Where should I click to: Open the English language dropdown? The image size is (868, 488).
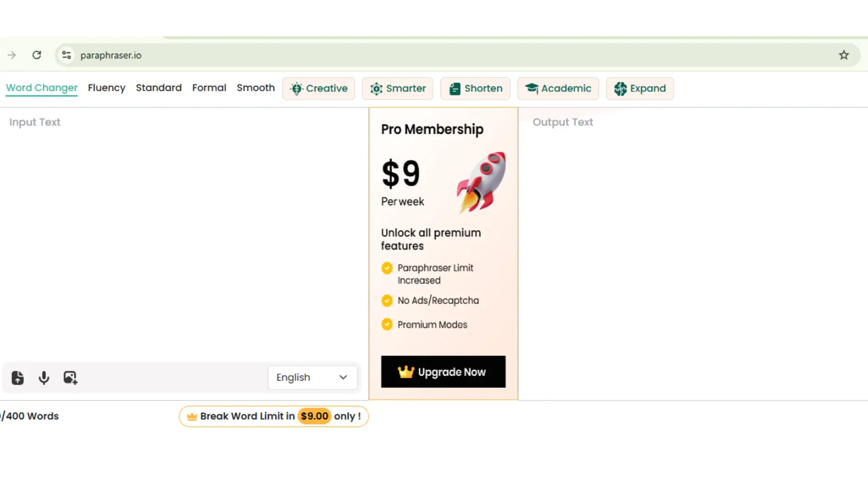point(312,377)
